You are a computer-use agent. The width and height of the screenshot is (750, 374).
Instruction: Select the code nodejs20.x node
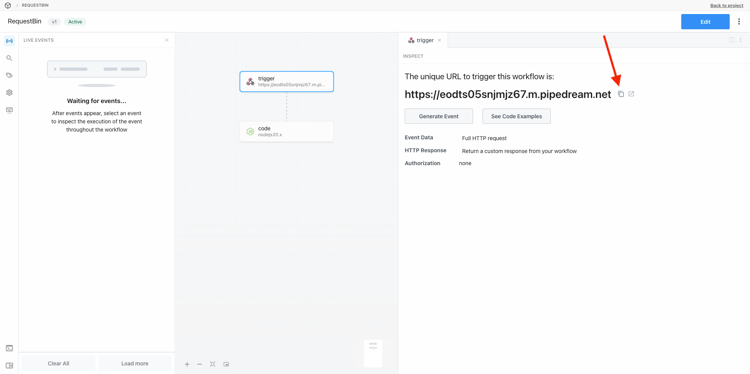click(287, 132)
